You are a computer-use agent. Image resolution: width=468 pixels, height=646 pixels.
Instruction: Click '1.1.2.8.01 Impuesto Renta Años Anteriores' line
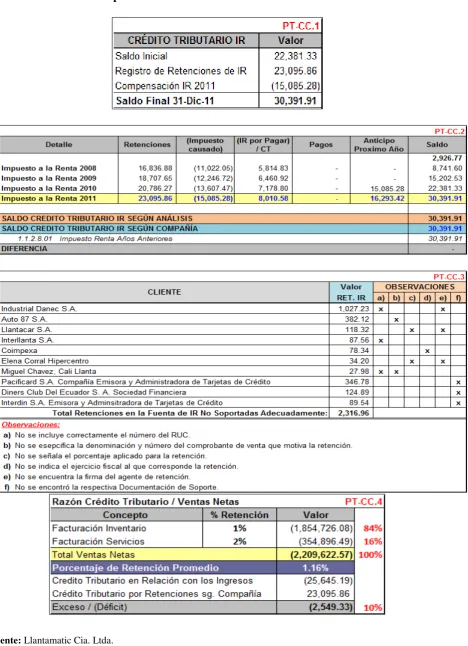pyautogui.click(x=233, y=239)
